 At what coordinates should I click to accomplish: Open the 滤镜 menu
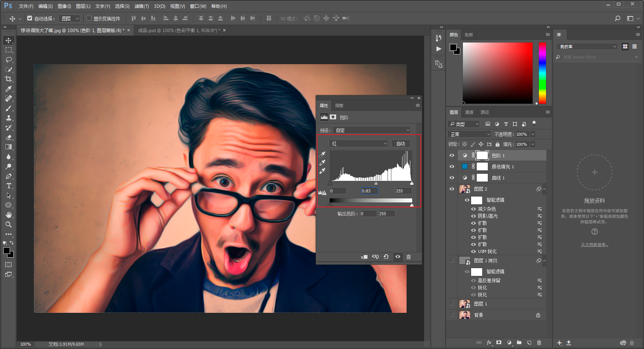(x=142, y=6)
